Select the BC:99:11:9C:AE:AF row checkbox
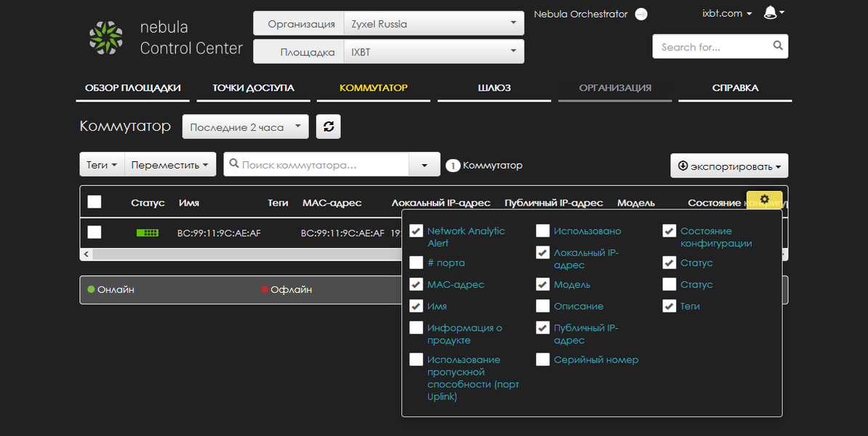Image resolution: width=868 pixels, height=436 pixels. (94, 232)
